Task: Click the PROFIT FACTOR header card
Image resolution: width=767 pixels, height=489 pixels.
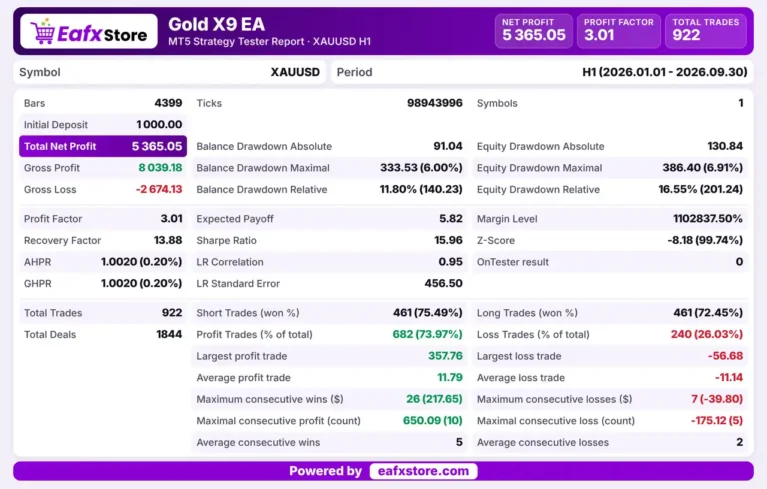Action: click(x=618, y=31)
